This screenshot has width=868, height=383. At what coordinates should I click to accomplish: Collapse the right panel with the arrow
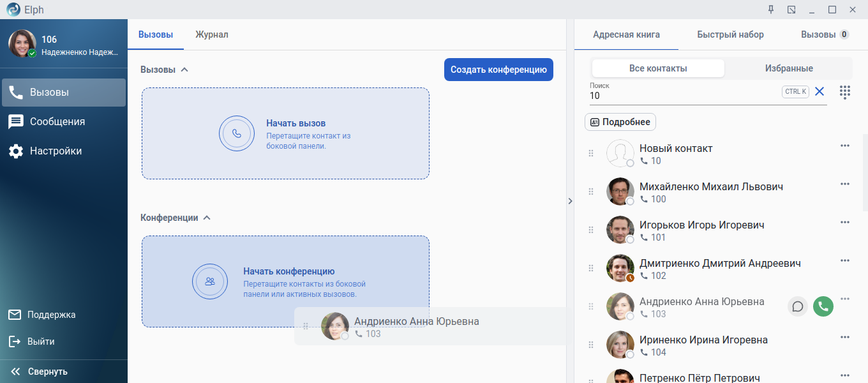pos(570,201)
